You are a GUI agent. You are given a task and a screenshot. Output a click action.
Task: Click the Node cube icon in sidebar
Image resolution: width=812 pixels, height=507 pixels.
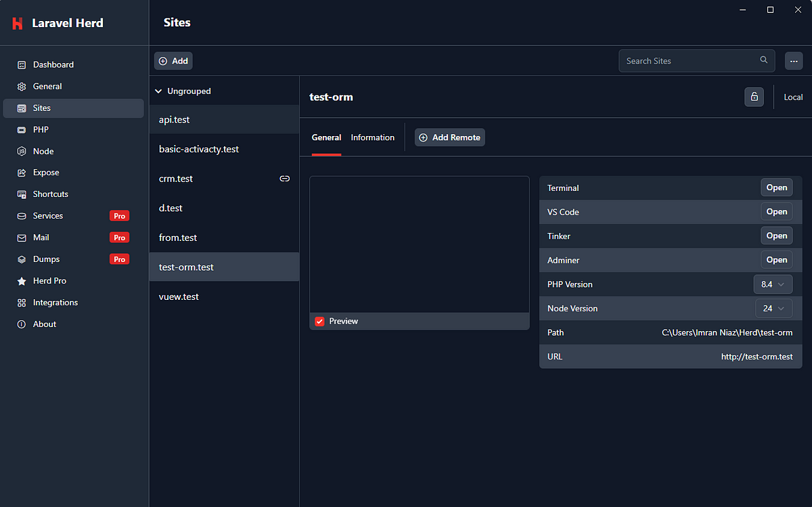coord(22,152)
